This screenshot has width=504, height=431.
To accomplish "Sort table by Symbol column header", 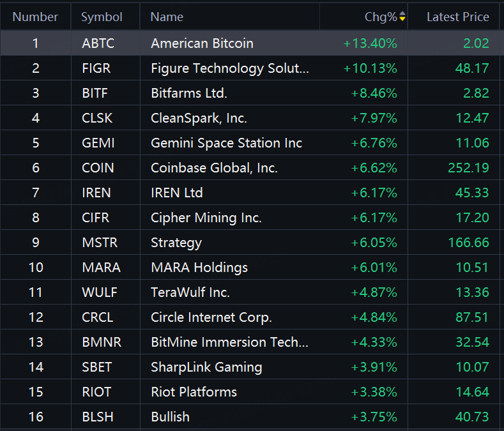I will [x=102, y=17].
